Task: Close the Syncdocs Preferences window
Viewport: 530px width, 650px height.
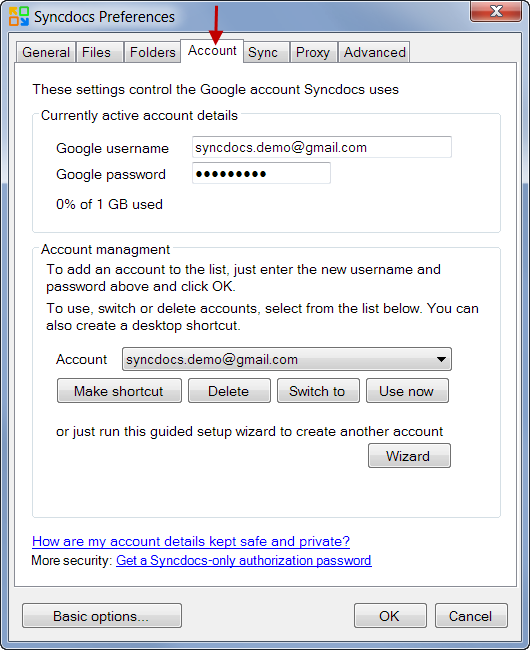Action: click(x=496, y=12)
